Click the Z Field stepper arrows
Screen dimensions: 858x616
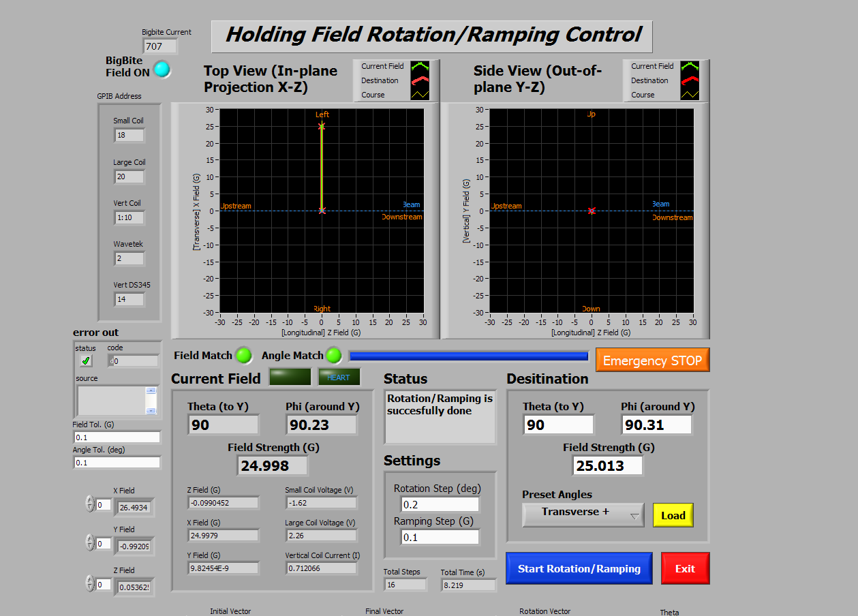89,584
